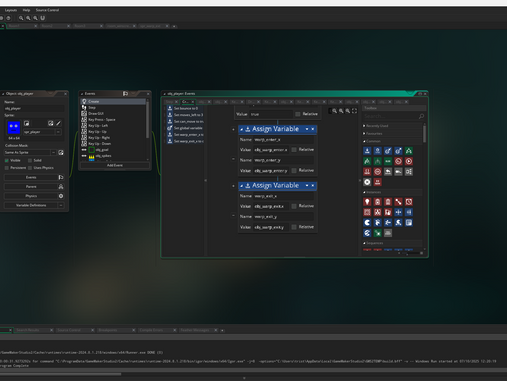507x381 pixels.
Task: Select Set global variable in action list
Action: tap(185, 128)
